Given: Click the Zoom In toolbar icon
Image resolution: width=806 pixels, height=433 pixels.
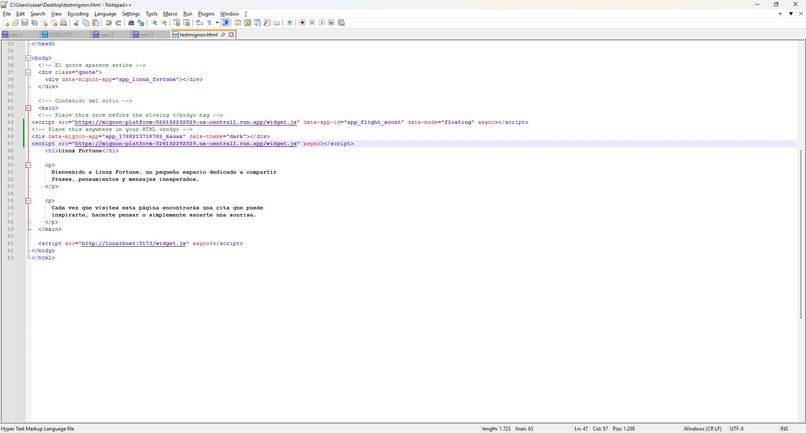Looking at the screenshot, I should pyautogui.click(x=154, y=23).
